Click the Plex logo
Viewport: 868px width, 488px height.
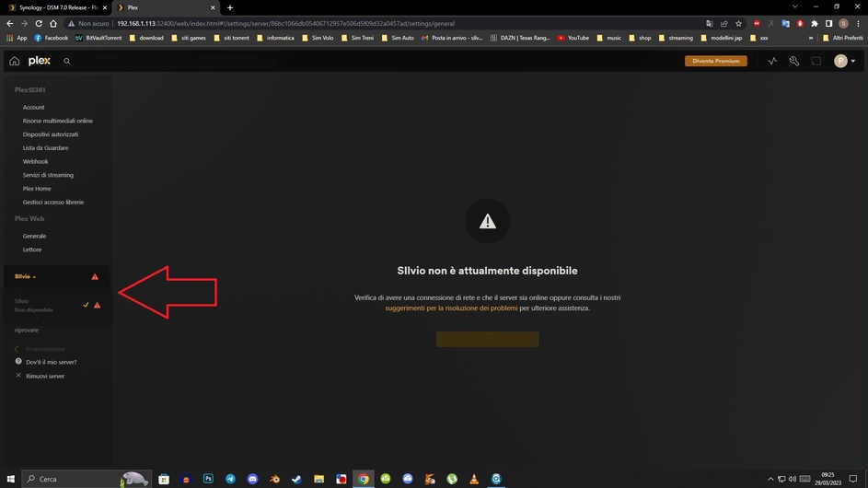(x=40, y=61)
